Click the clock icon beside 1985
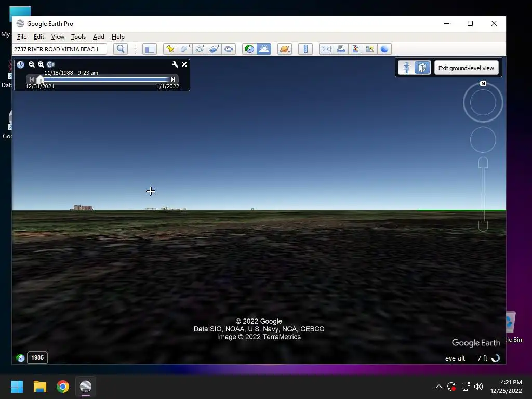Image resolution: width=532 pixels, height=399 pixels. point(20,358)
